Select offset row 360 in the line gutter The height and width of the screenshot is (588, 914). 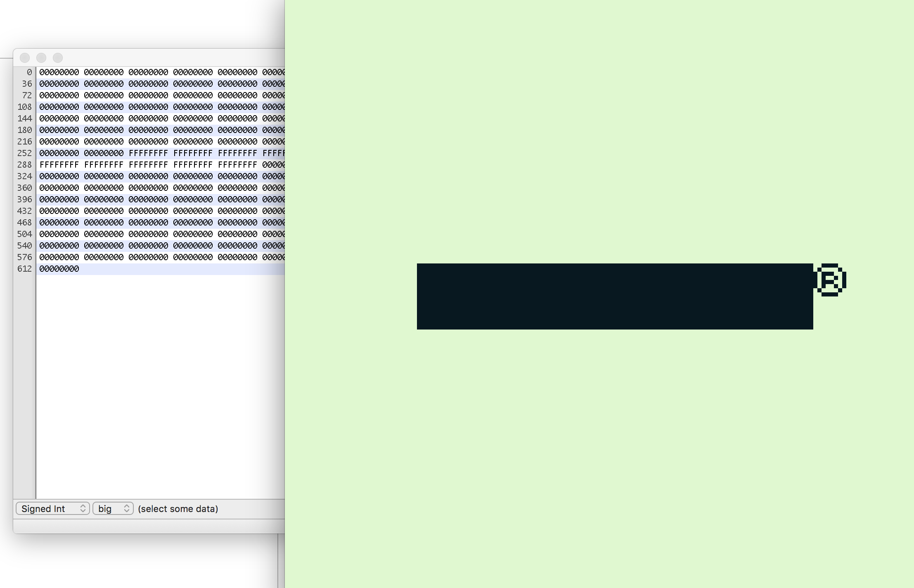click(25, 188)
